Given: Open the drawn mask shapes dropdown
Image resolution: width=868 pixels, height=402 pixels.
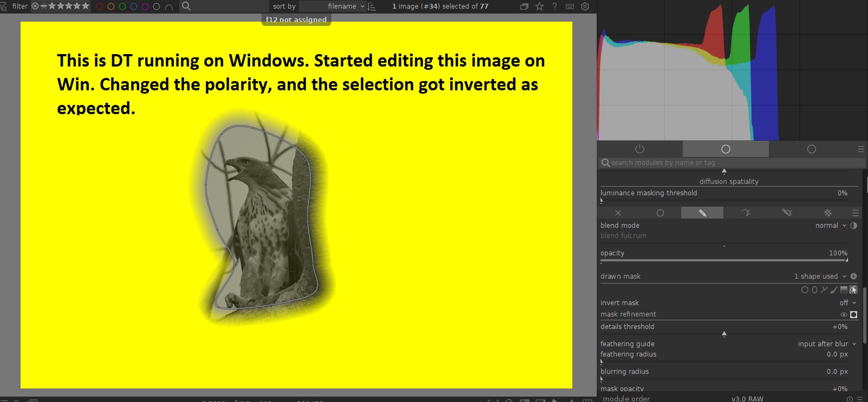Looking at the screenshot, I should [x=820, y=276].
